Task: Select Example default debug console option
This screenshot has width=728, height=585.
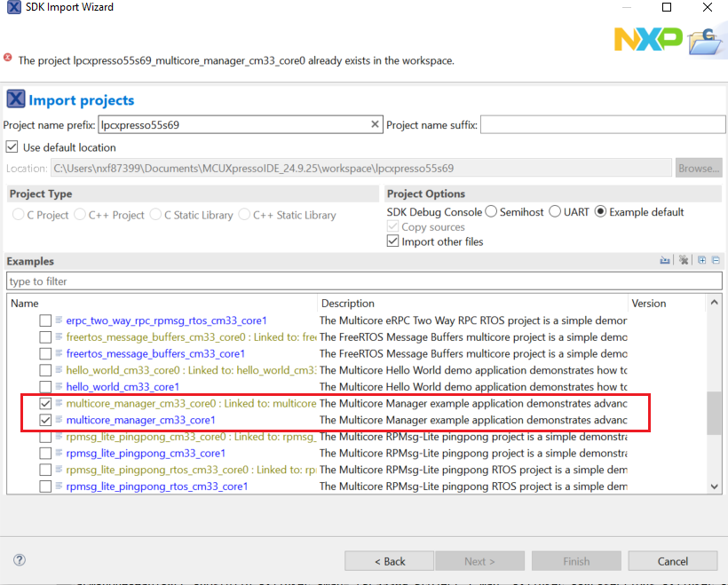Action: pyautogui.click(x=600, y=211)
